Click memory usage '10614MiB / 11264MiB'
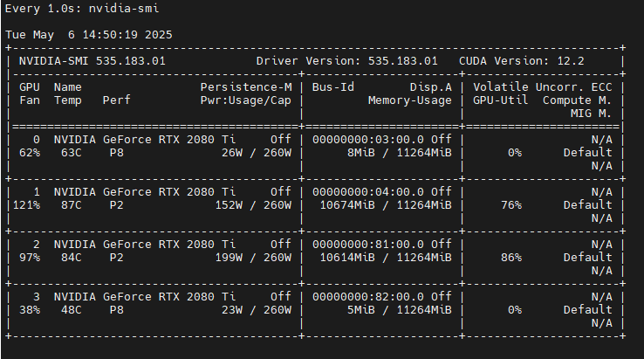644x359 pixels. (x=386, y=258)
